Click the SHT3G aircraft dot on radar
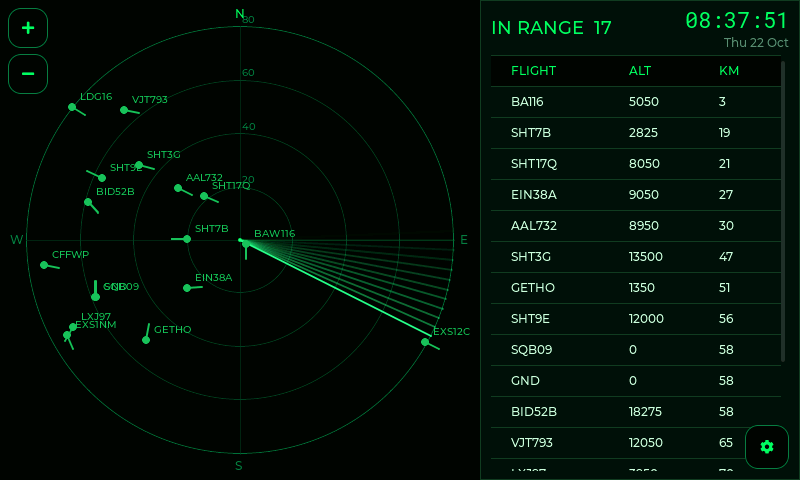Viewport: 800px width, 480px height. pyautogui.click(x=139, y=165)
